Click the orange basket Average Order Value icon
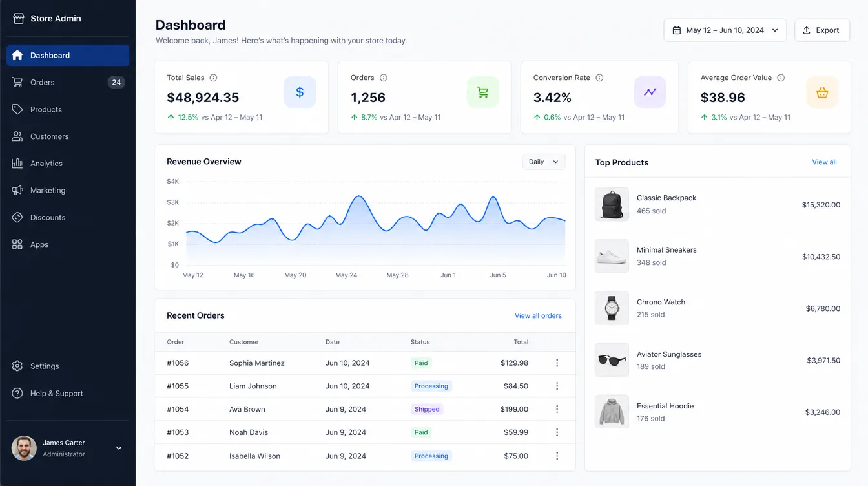Screen dimensions: 868x486 coord(822,92)
